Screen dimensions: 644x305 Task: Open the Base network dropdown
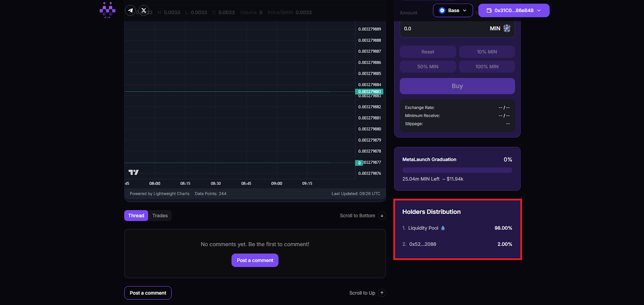453,10
